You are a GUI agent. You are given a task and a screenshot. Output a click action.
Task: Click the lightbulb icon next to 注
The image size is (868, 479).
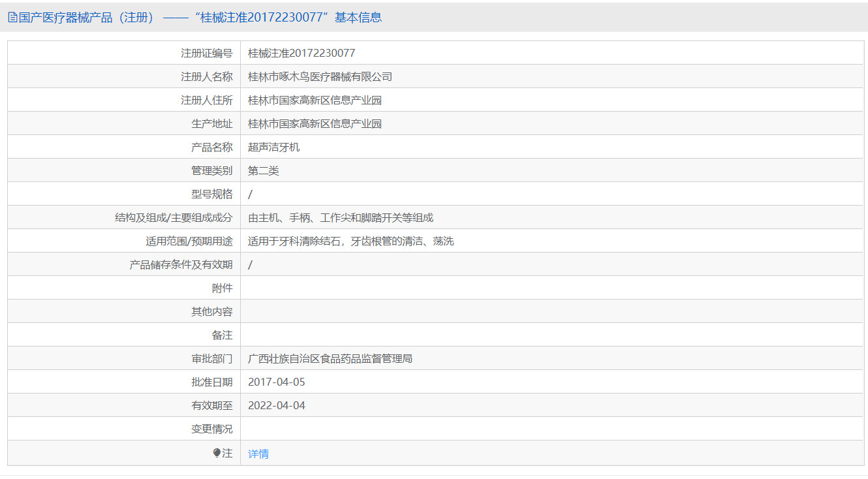click(217, 453)
